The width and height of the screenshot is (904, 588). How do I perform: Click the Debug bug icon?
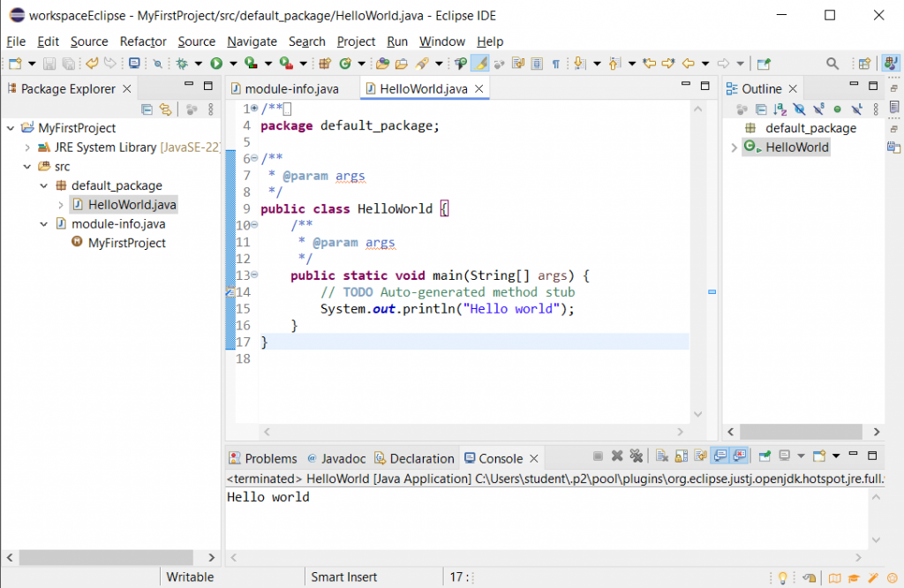(183, 64)
